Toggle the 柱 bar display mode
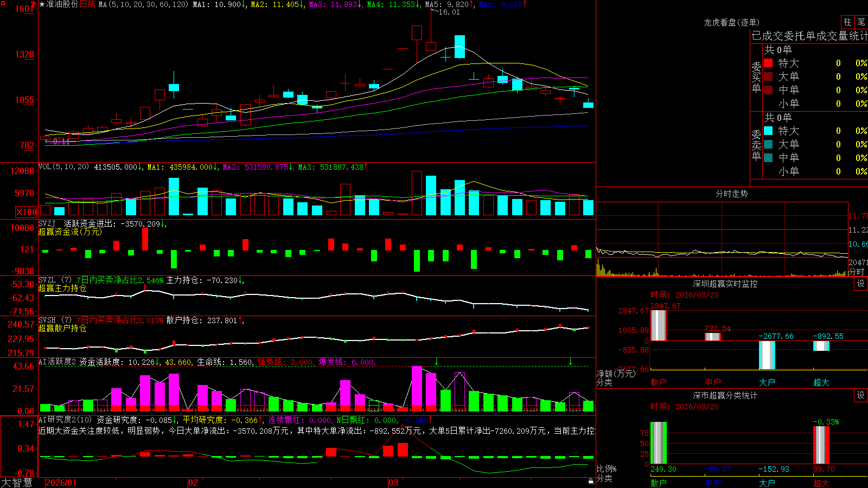The height and width of the screenshot is (488, 868). (847, 22)
